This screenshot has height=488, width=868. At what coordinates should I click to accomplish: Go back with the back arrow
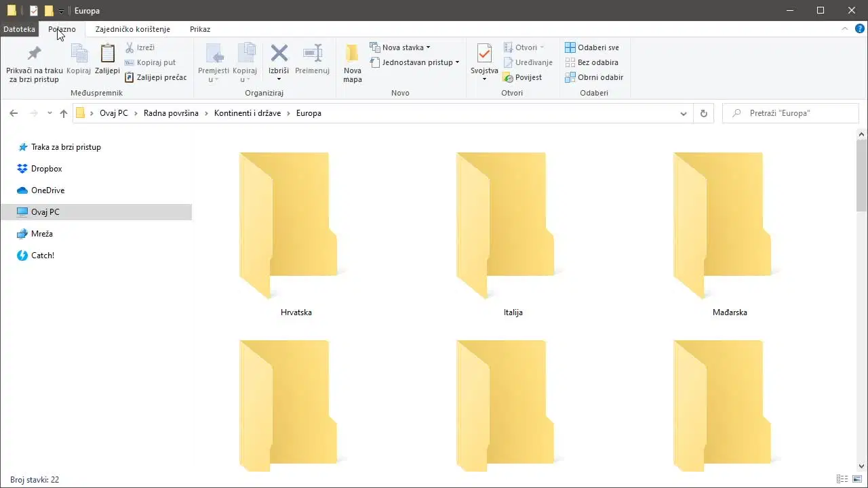pos(14,113)
